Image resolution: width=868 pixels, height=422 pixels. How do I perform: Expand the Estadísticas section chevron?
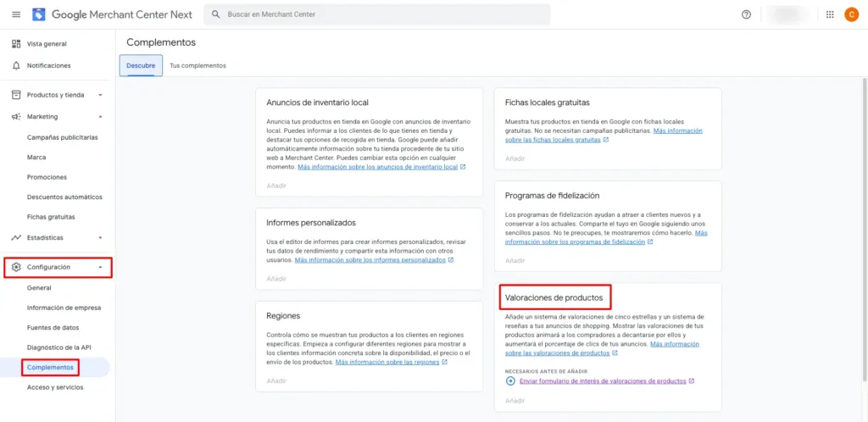click(x=100, y=238)
